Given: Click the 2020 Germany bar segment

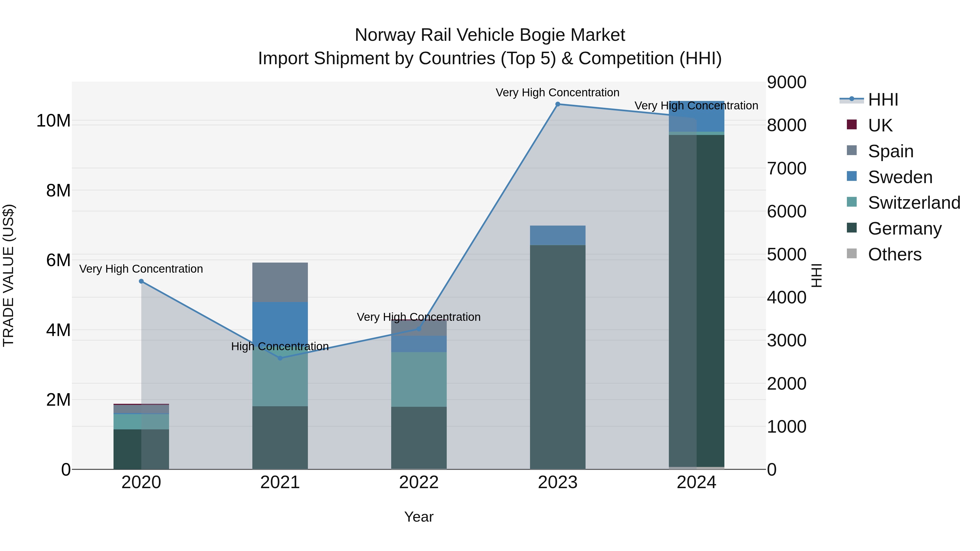Looking at the screenshot, I should 141,450.
